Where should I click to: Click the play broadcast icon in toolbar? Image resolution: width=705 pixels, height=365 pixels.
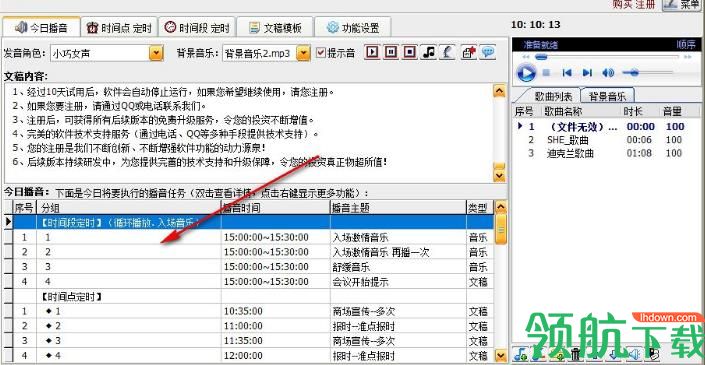371,52
